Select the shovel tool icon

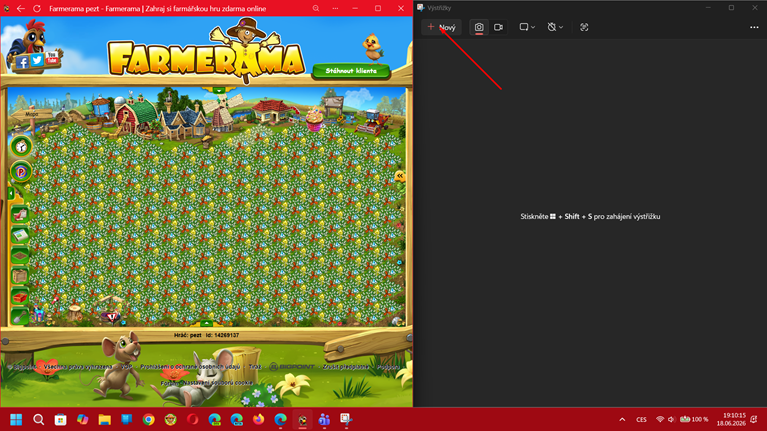pos(20,317)
